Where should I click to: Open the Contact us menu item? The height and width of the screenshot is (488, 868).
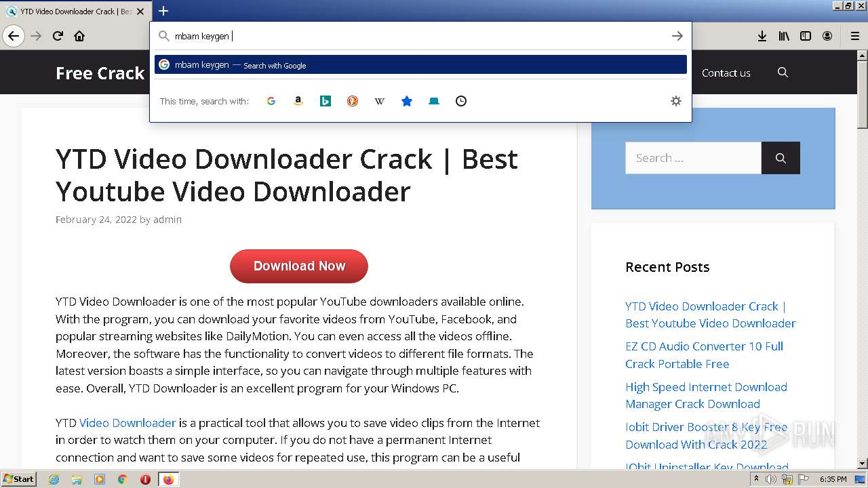(726, 73)
